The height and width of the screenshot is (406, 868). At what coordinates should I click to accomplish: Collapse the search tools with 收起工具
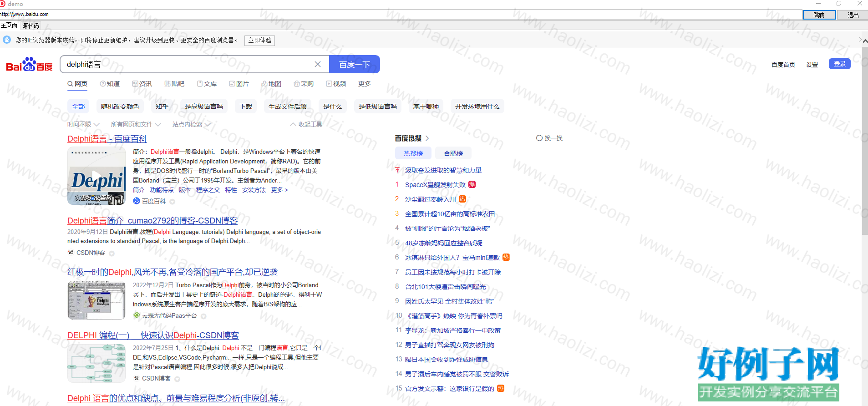[x=306, y=124]
